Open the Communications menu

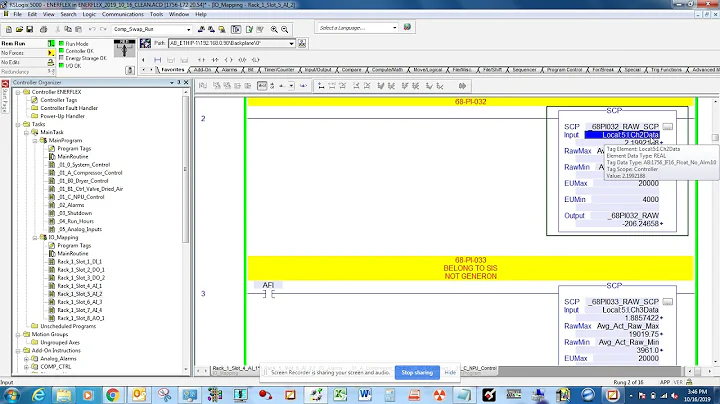[x=123, y=14]
